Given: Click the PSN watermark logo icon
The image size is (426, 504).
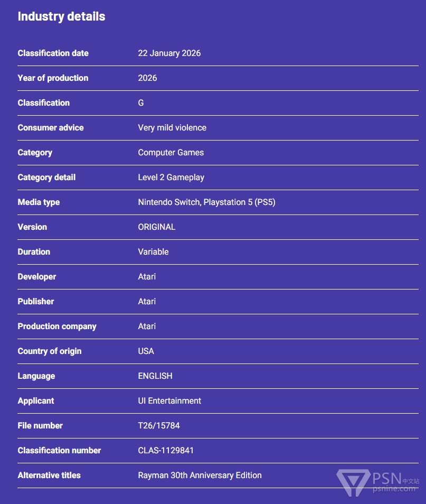Looking at the screenshot, I should click(354, 483).
